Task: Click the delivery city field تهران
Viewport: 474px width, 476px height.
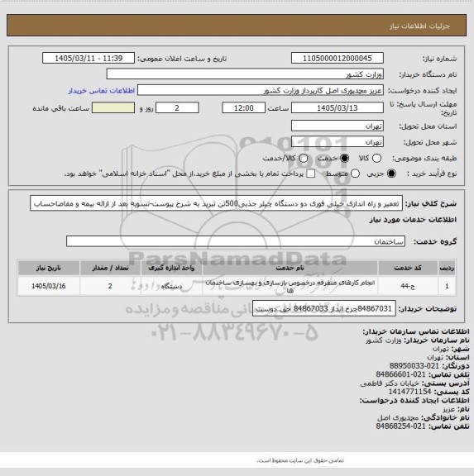Action: 338,142
